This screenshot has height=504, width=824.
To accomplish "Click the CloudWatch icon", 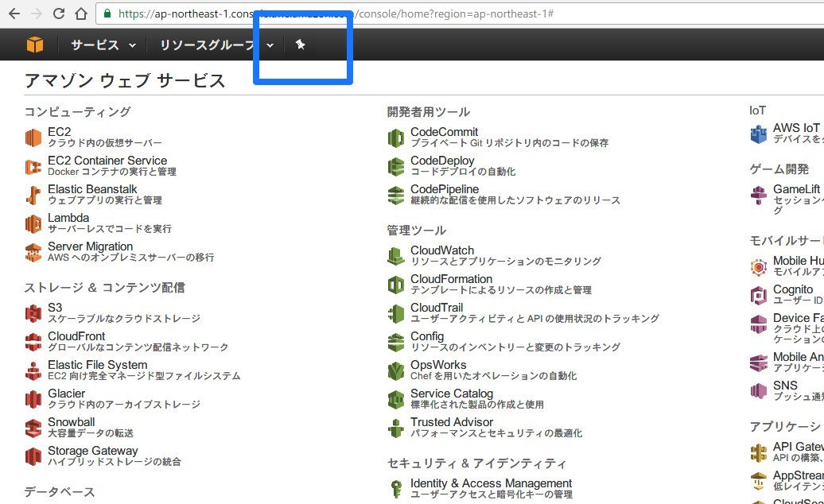I will [396, 256].
